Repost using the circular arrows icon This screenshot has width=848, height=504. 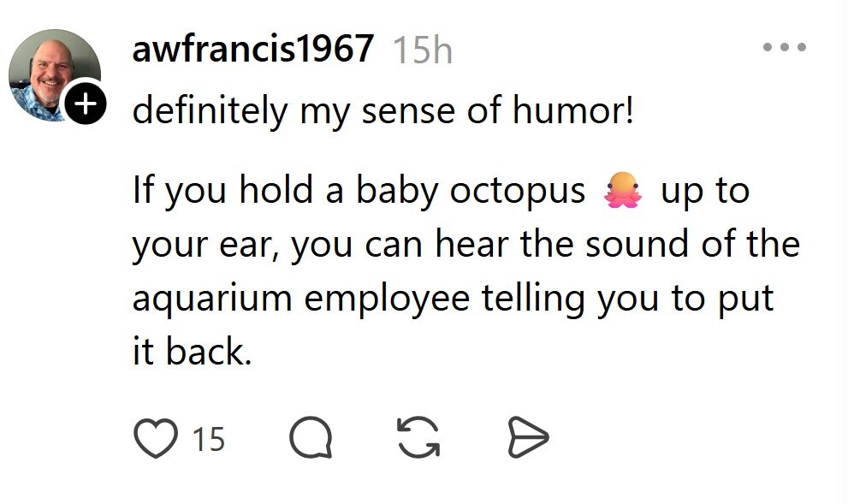click(x=418, y=437)
